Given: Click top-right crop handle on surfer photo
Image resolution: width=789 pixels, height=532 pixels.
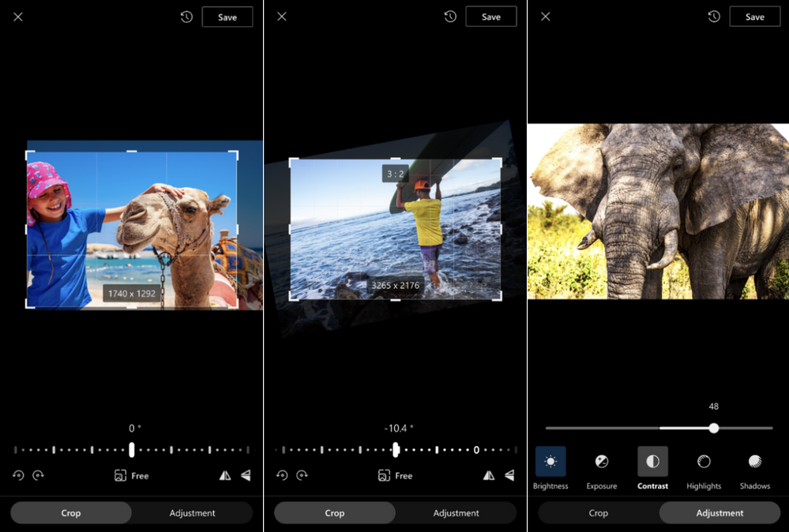Looking at the screenshot, I should pos(498,162).
